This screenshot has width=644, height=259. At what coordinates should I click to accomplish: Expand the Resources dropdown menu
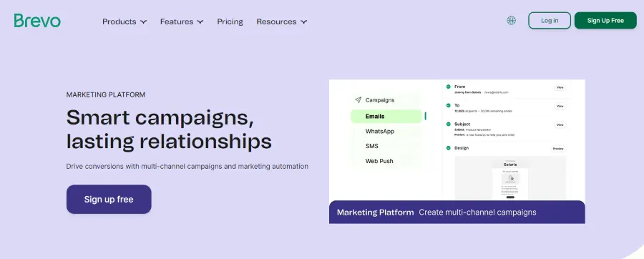click(282, 21)
